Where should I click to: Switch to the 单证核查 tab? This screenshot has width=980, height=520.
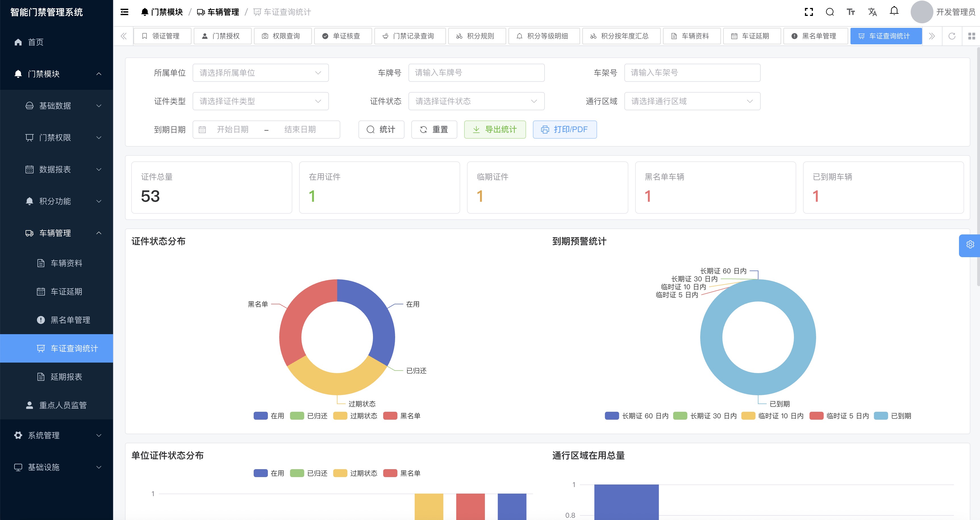[x=343, y=36]
